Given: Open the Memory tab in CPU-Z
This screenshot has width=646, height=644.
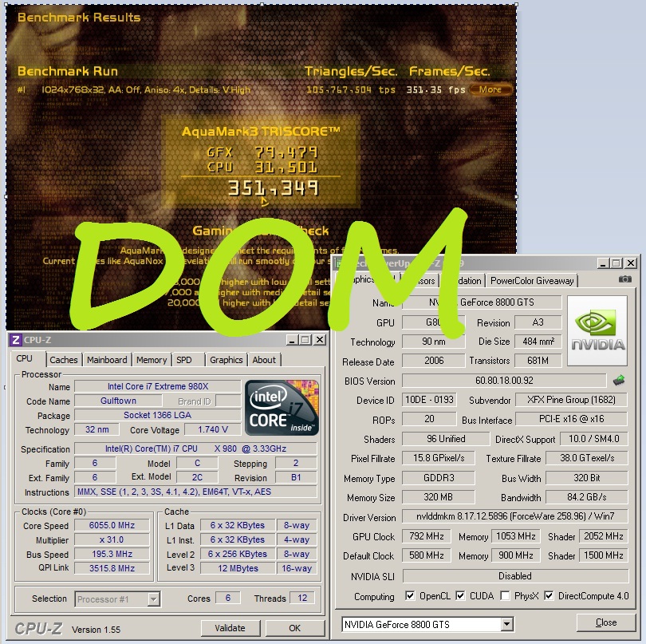Looking at the screenshot, I should pyautogui.click(x=152, y=360).
